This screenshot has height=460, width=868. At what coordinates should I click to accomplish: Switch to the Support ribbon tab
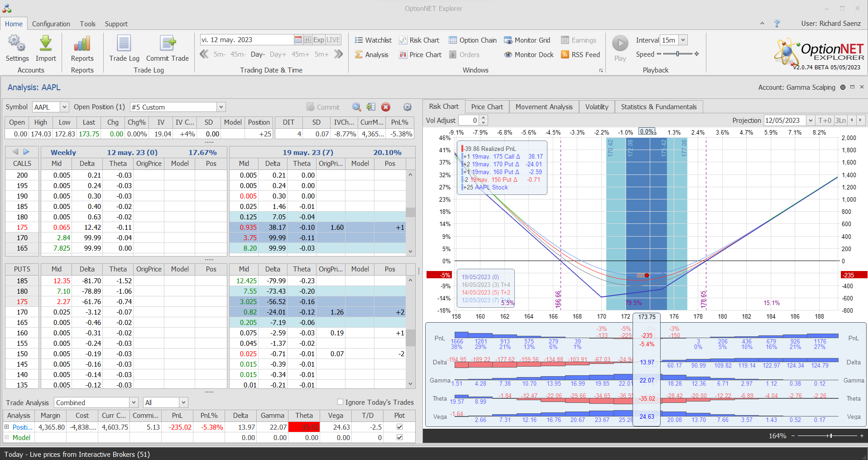point(116,24)
